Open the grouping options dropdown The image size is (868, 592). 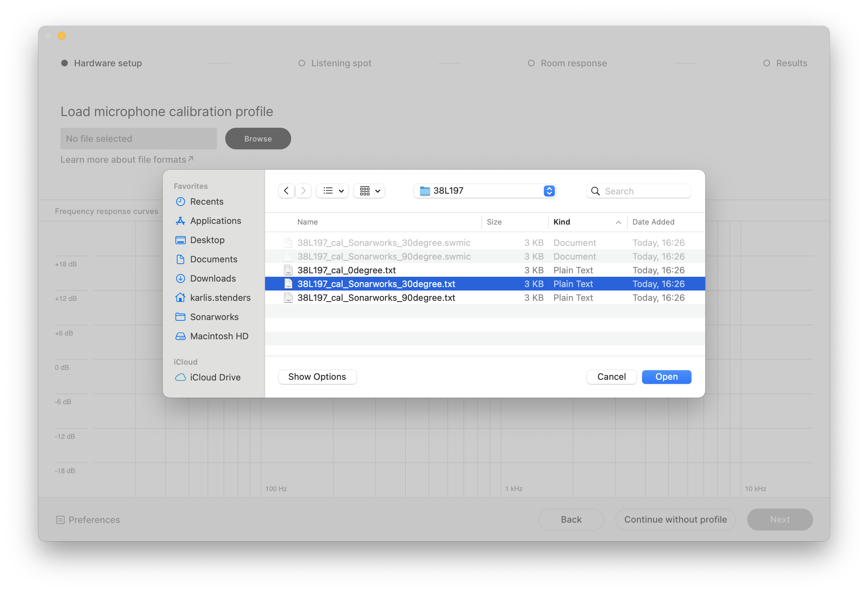(369, 191)
